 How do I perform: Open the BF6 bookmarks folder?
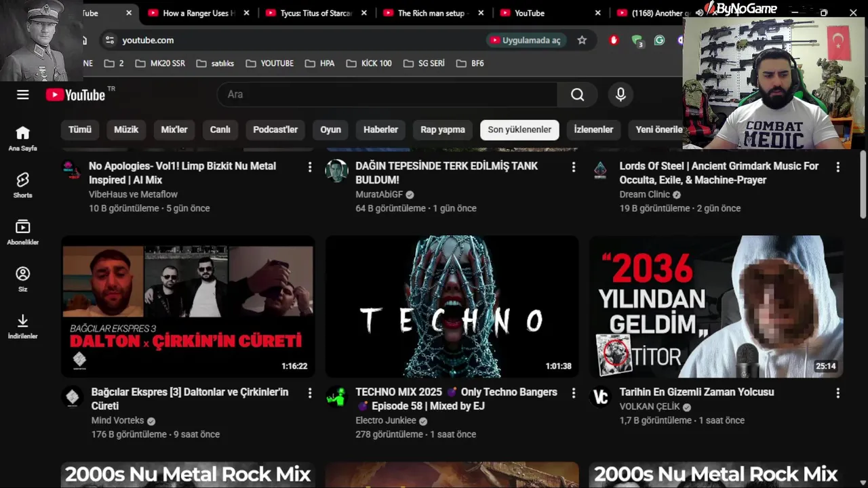[470, 63]
